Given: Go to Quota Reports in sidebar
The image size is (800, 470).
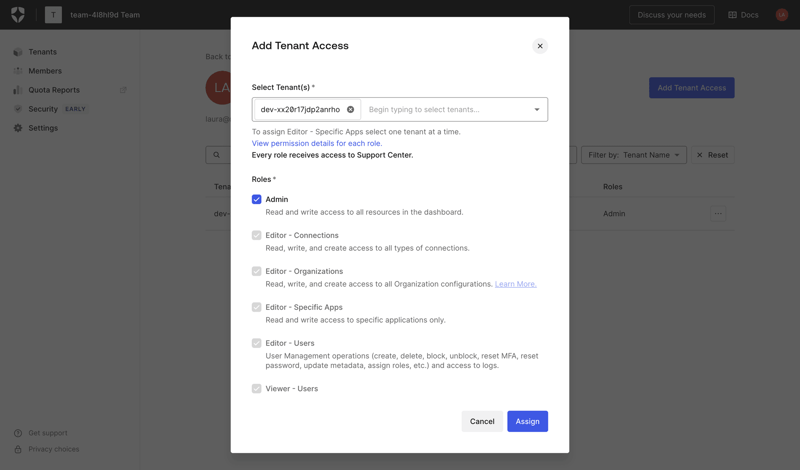Looking at the screenshot, I should coord(54,90).
